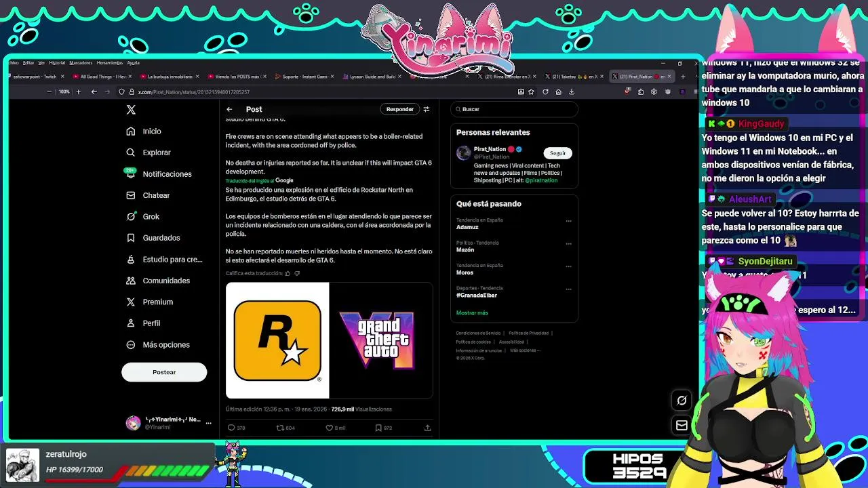868x488 pixels.
Task: Open options for Adamuz trend
Action: 568,221
